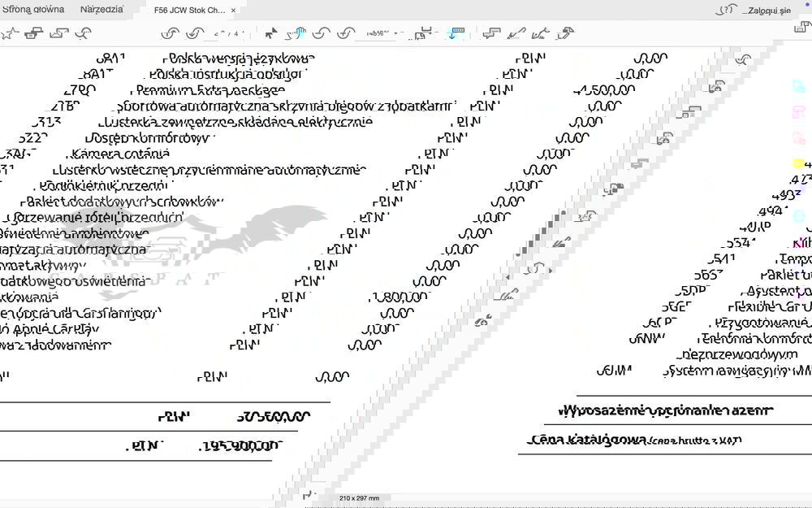Click the page number input field
The height and width of the screenshot is (508, 812).
pyautogui.click(x=219, y=33)
